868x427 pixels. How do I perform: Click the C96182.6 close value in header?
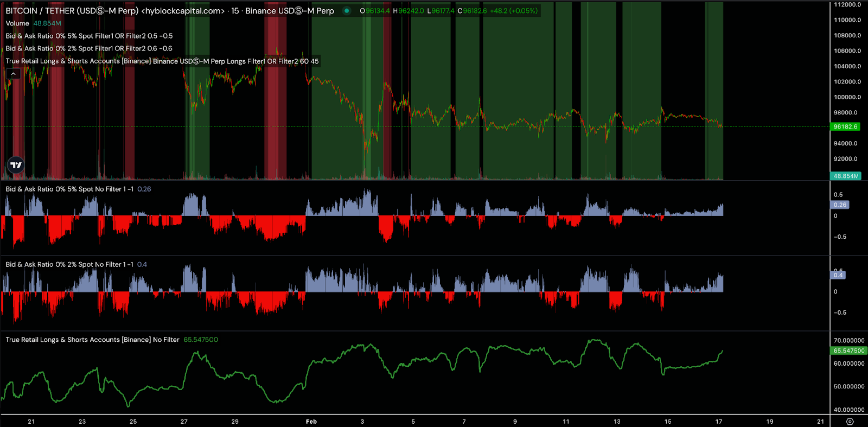pos(472,11)
